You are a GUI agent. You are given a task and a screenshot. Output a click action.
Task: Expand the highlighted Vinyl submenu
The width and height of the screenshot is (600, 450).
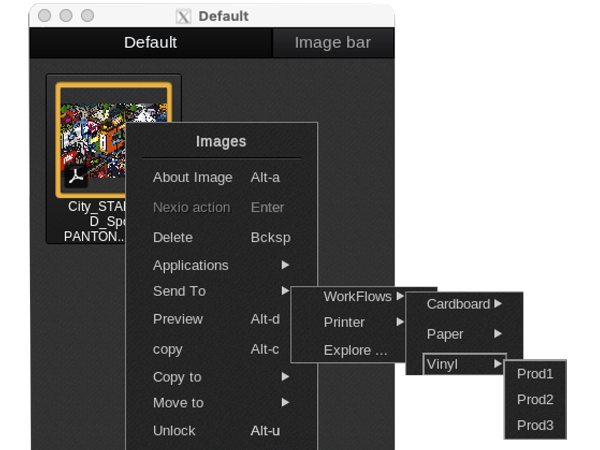tap(465, 364)
